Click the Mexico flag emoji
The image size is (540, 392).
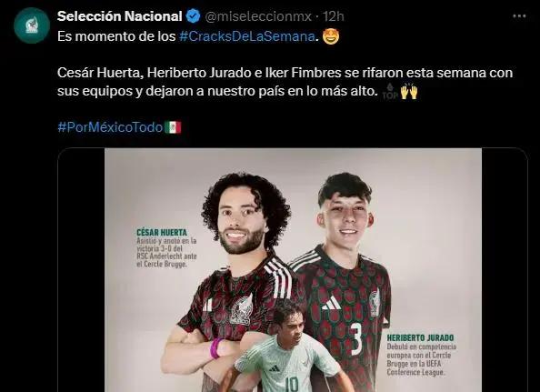tap(173, 127)
